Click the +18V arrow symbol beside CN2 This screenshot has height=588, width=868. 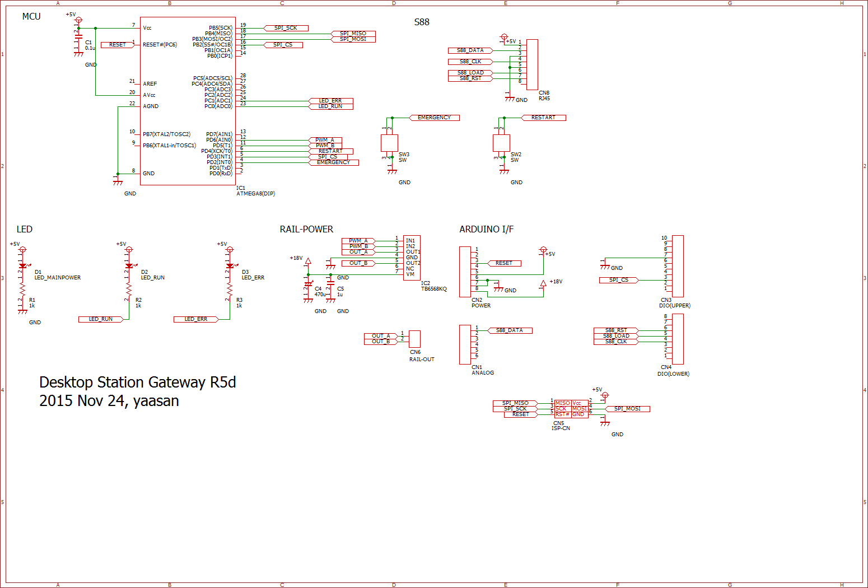click(543, 284)
